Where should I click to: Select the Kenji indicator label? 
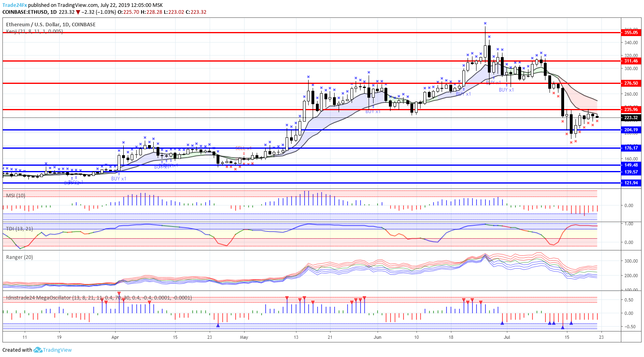pos(34,31)
